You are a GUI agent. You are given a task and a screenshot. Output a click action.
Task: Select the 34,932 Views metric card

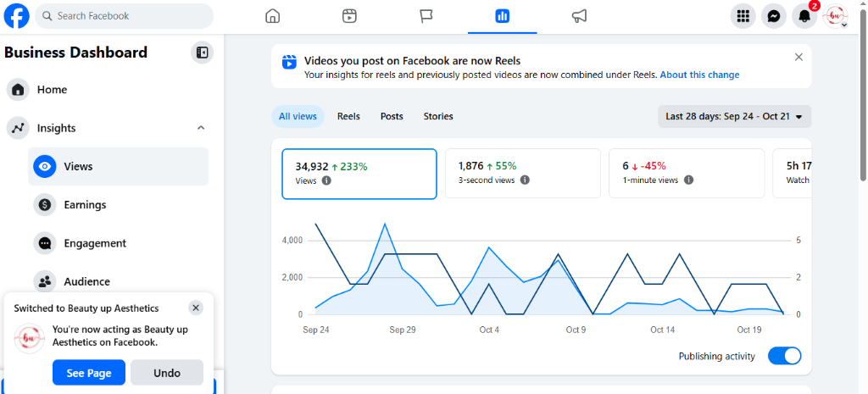359,174
